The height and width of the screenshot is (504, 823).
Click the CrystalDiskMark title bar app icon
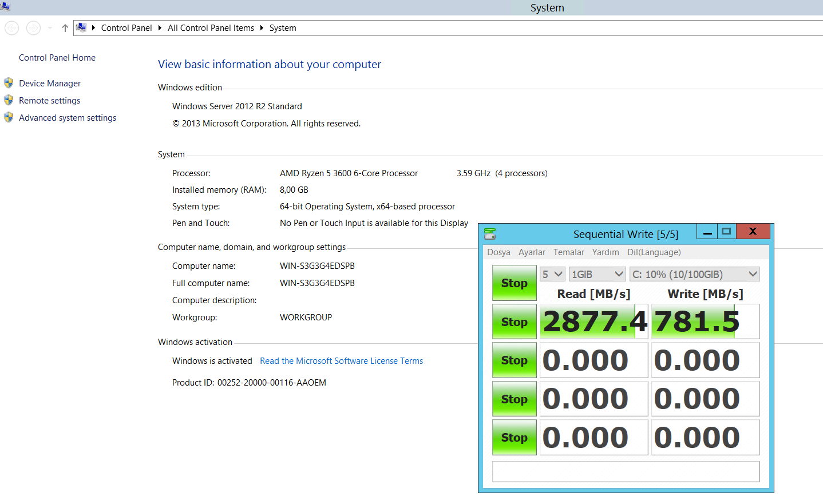[490, 233]
